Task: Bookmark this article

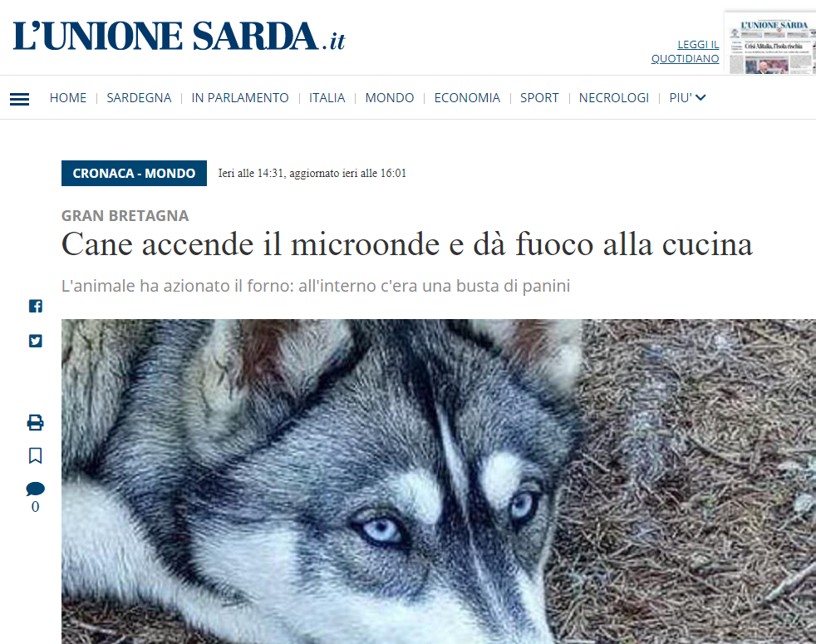Action: coord(36,455)
